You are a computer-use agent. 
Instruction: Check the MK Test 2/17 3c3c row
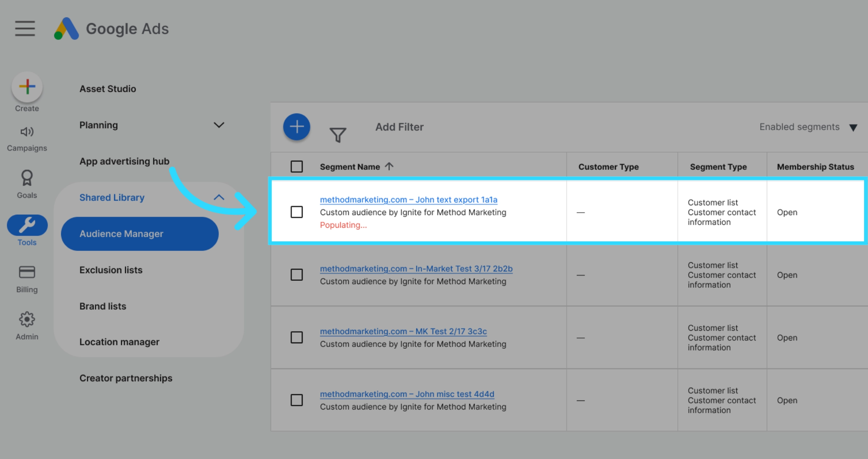297,337
